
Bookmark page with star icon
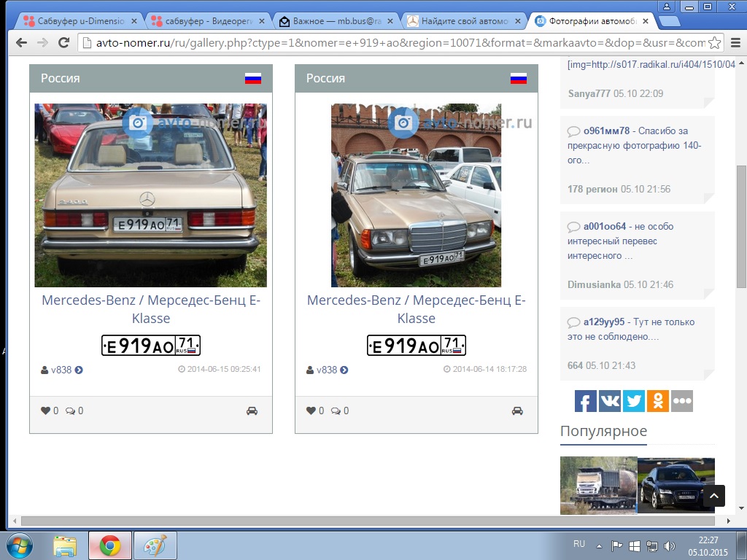714,43
